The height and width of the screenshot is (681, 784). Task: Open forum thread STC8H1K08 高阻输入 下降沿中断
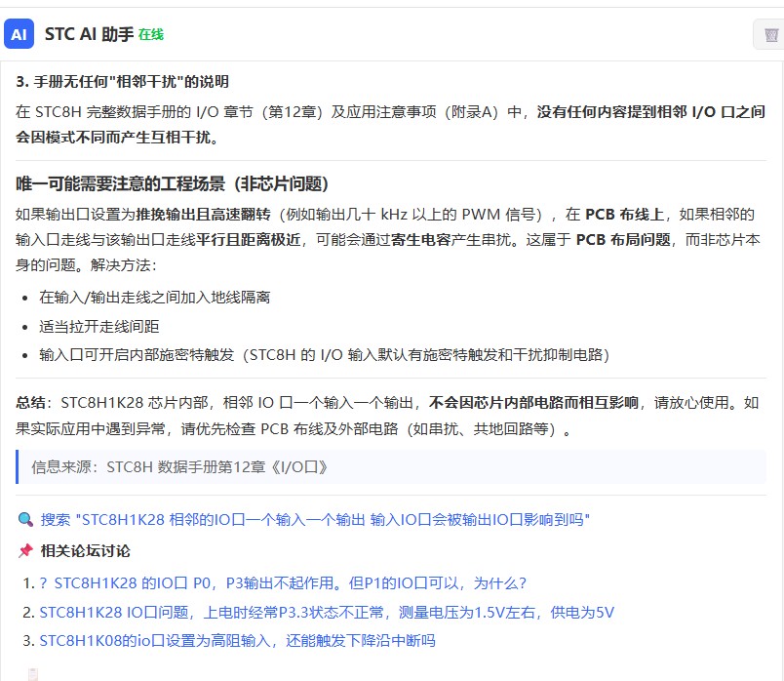(x=237, y=640)
